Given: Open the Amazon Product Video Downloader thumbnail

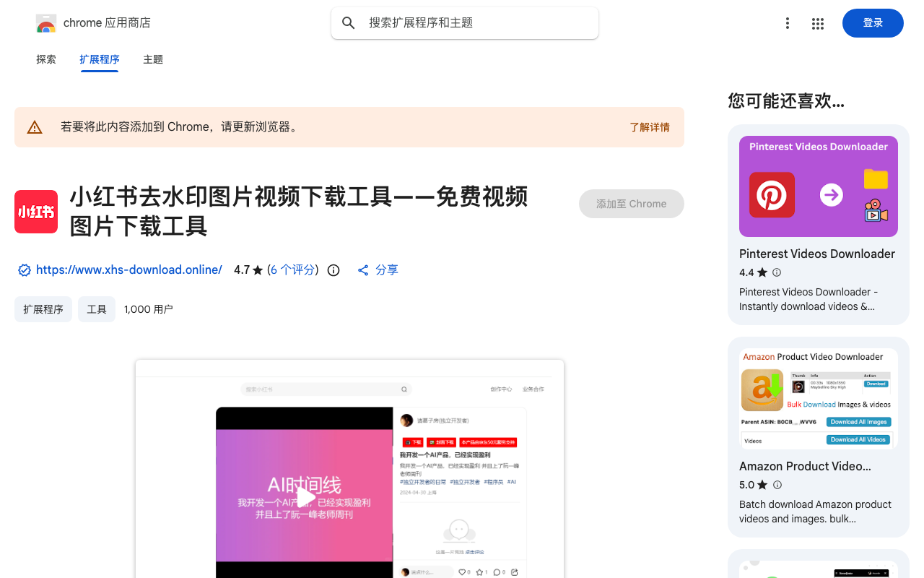Looking at the screenshot, I should coord(819,399).
